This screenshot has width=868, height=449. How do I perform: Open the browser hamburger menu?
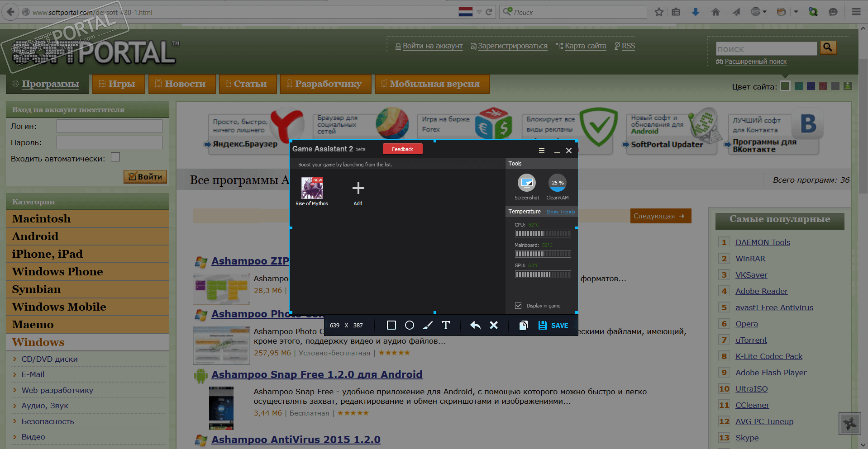tap(856, 12)
